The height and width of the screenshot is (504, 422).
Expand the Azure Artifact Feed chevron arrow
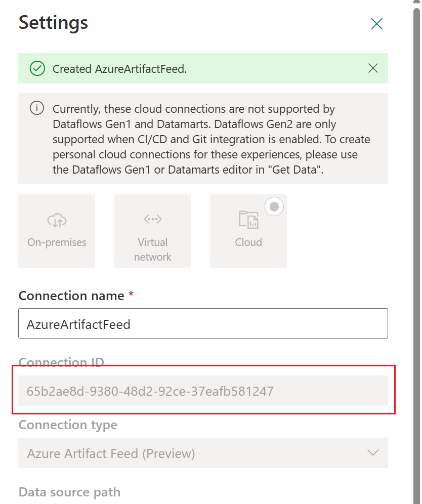click(373, 453)
